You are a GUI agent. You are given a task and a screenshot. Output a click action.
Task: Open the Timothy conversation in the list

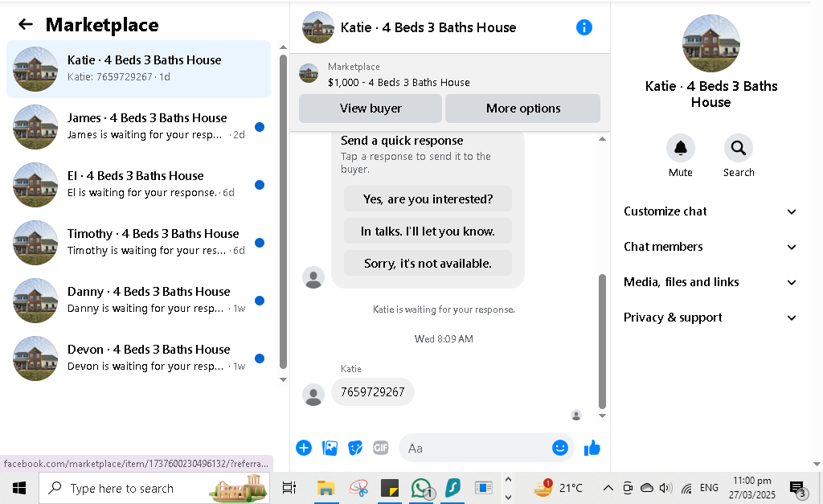[x=138, y=242]
